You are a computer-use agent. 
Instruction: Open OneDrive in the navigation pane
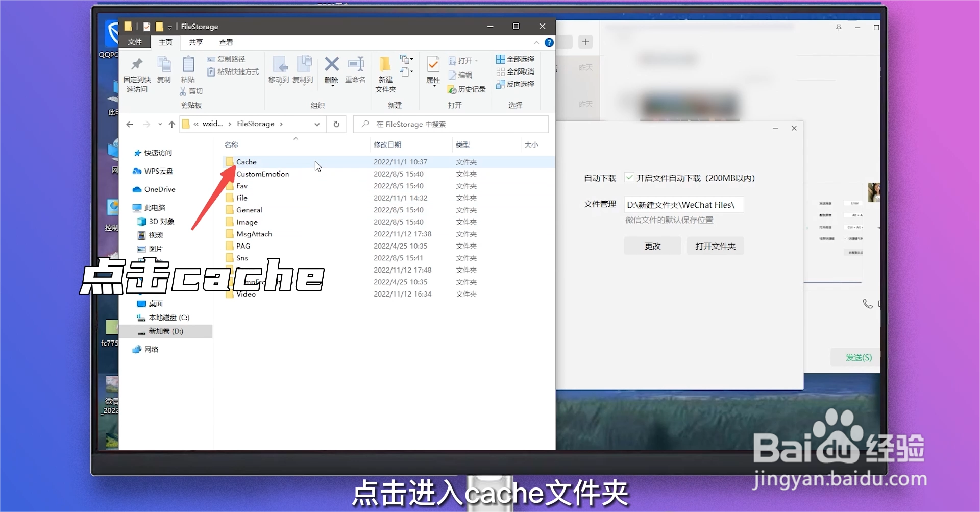coord(154,189)
